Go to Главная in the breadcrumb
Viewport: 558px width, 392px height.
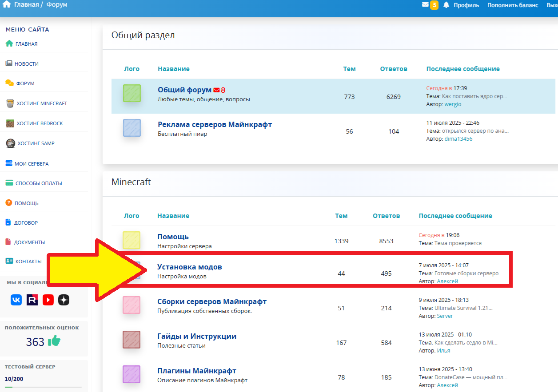(x=27, y=5)
